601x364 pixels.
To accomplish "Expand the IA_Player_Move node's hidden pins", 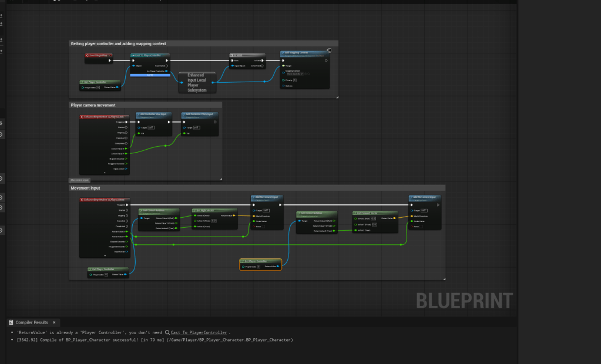I will point(105,255).
